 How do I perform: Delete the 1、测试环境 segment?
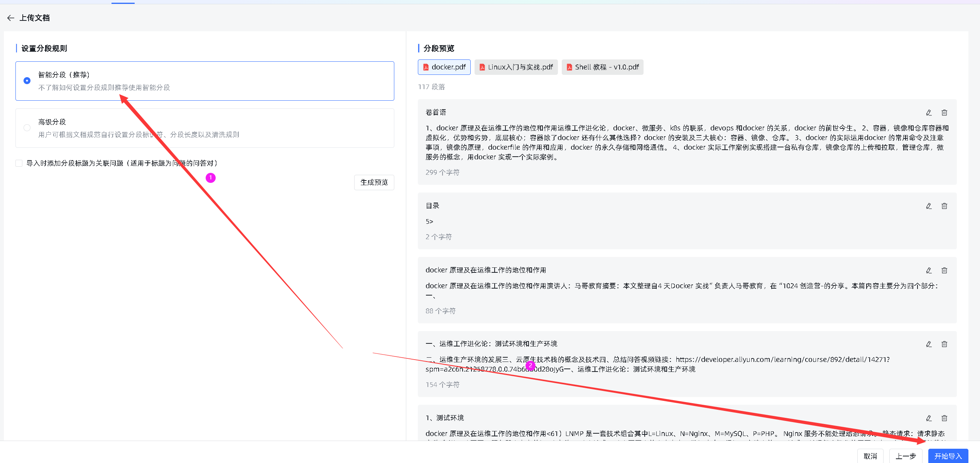point(944,418)
